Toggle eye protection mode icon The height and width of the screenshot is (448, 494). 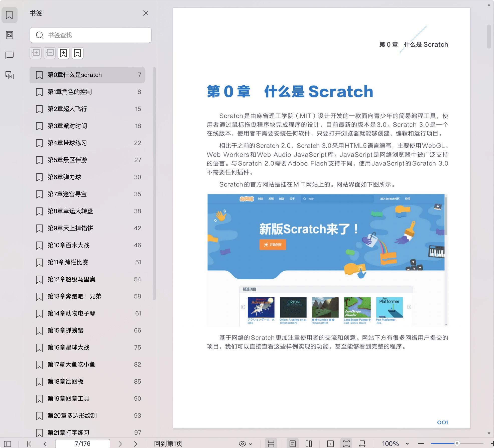pyautogui.click(x=242, y=444)
